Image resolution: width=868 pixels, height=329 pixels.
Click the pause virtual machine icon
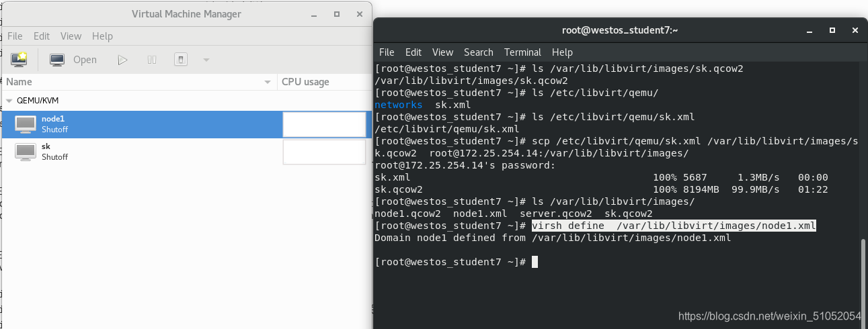(x=152, y=60)
